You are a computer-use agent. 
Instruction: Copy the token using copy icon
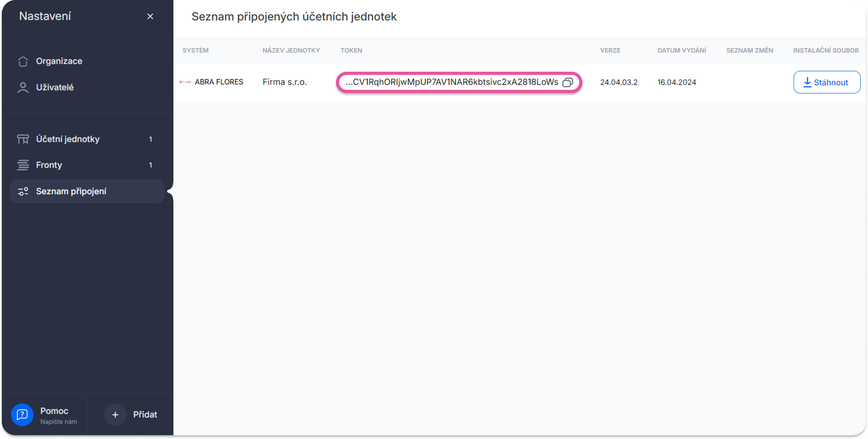pos(567,83)
